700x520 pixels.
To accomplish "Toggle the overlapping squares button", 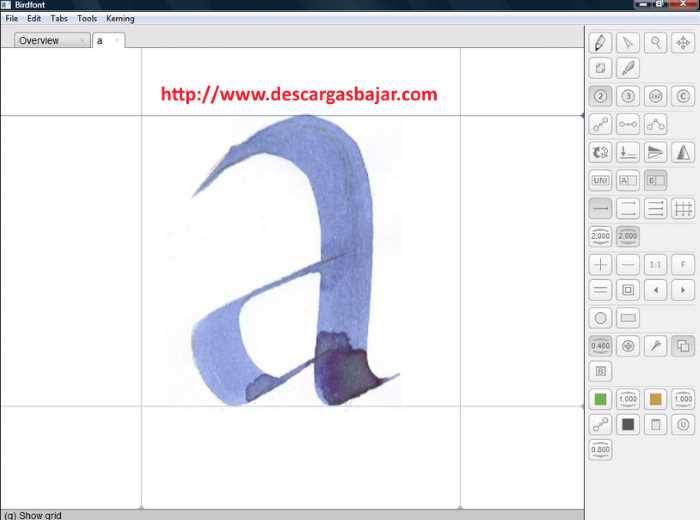I will pyautogui.click(x=683, y=346).
